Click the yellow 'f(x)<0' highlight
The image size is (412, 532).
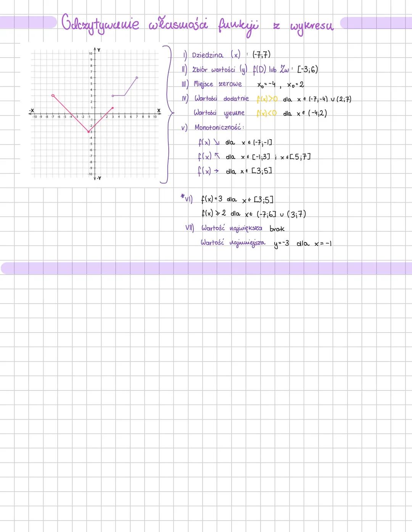(x=267, y=114)
